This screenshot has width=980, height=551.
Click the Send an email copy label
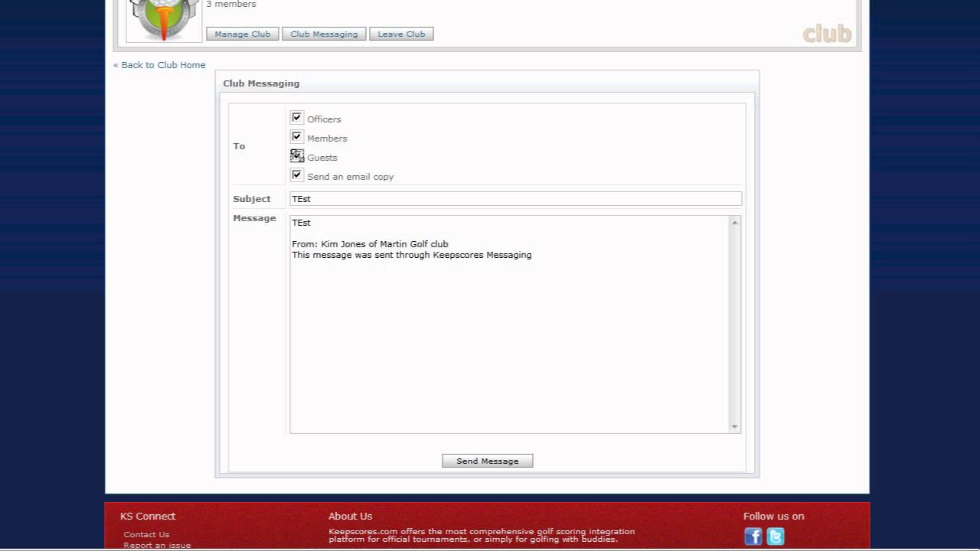351,177
